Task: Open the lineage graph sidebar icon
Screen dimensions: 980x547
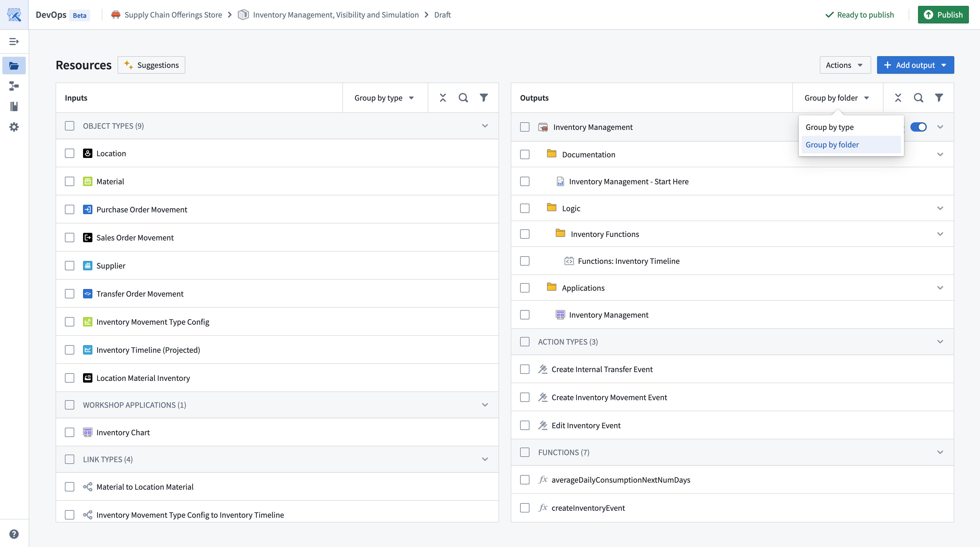Action: (x=14, y=86)
